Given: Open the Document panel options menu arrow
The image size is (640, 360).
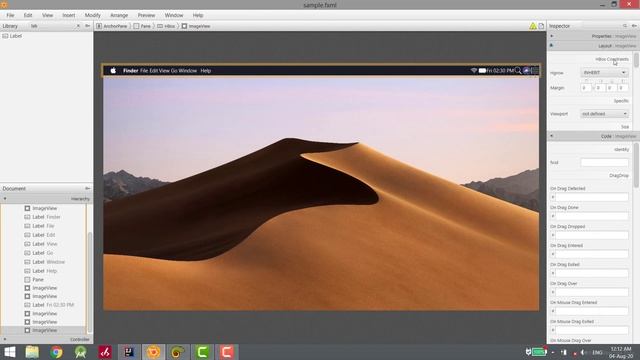Looking at the screenshot, I should coord(87,189).
